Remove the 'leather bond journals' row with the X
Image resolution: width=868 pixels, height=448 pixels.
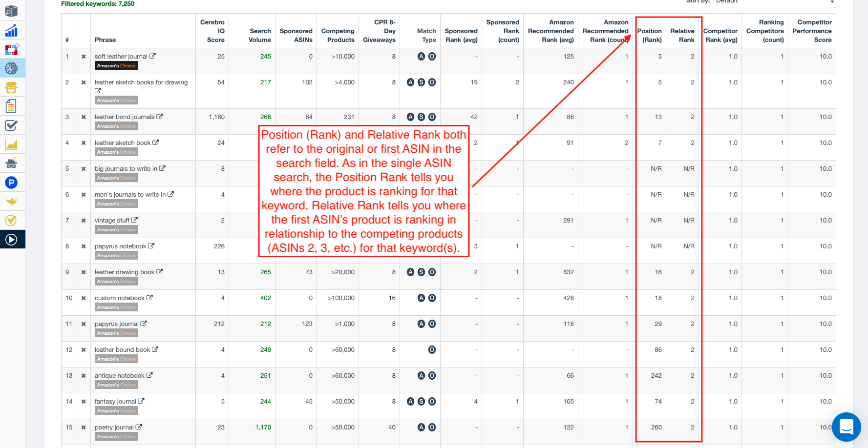[84, 117]
